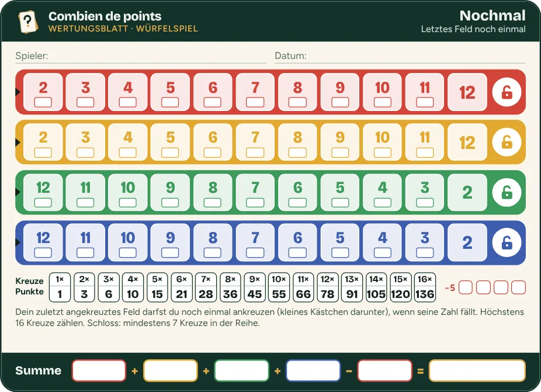Click the green row start arrow marker
Screen dimensions: 541x392
coord(18,193)
